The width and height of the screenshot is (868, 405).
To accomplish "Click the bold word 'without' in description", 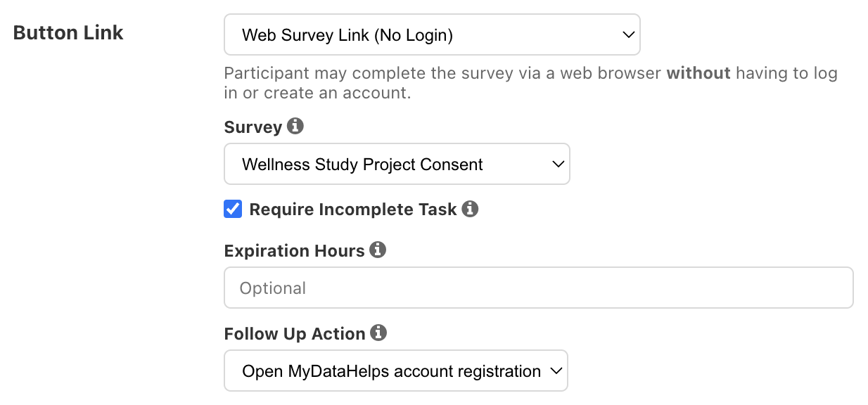I will click(x=698, y=73).
